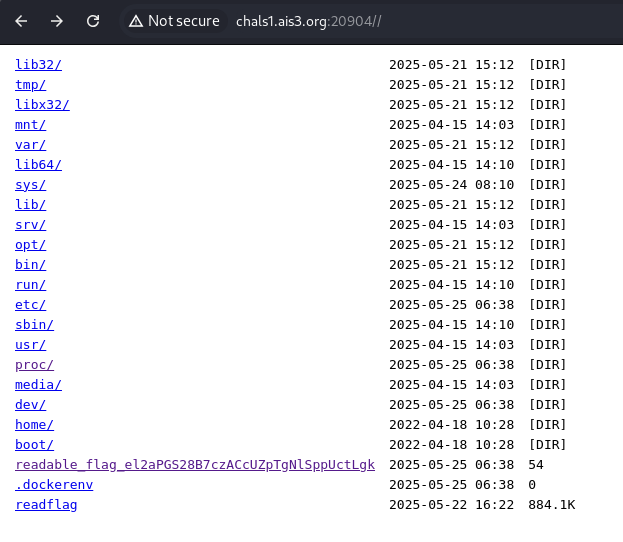Click the Not secure warning badge

[174, 21]
